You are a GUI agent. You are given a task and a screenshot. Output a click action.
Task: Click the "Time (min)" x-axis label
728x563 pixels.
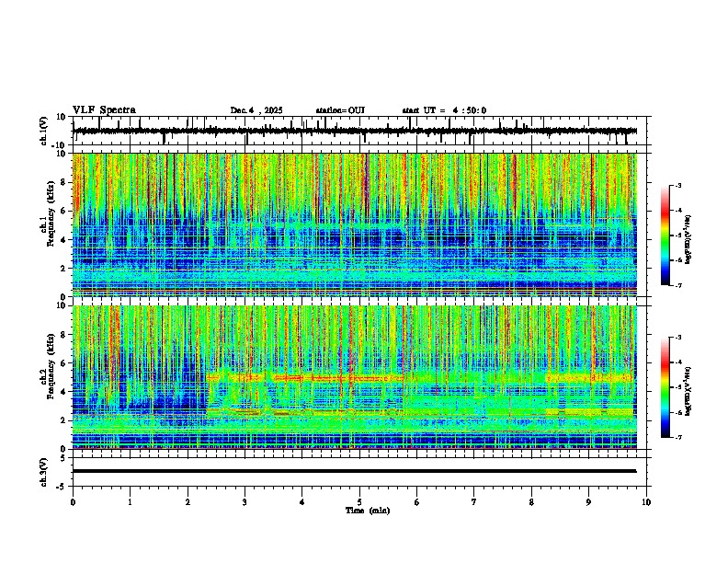click(368, 511)
